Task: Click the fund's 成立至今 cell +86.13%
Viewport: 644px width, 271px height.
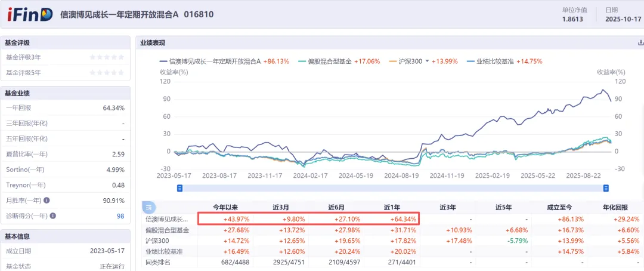Action: [x=571, y=219]
